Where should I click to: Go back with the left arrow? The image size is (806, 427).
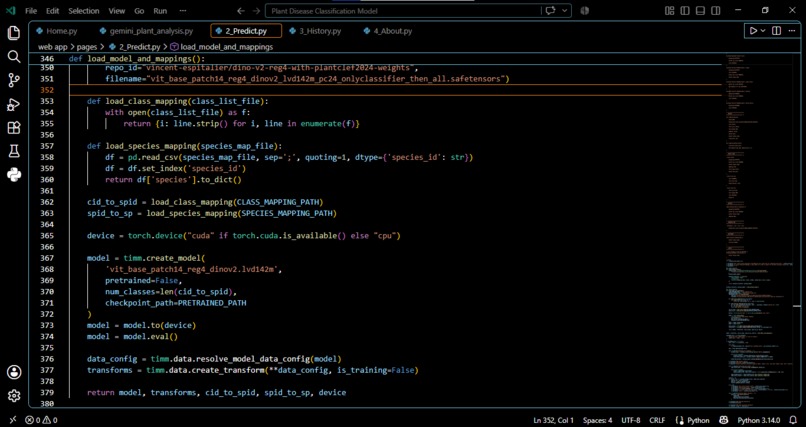pos(241,11)
